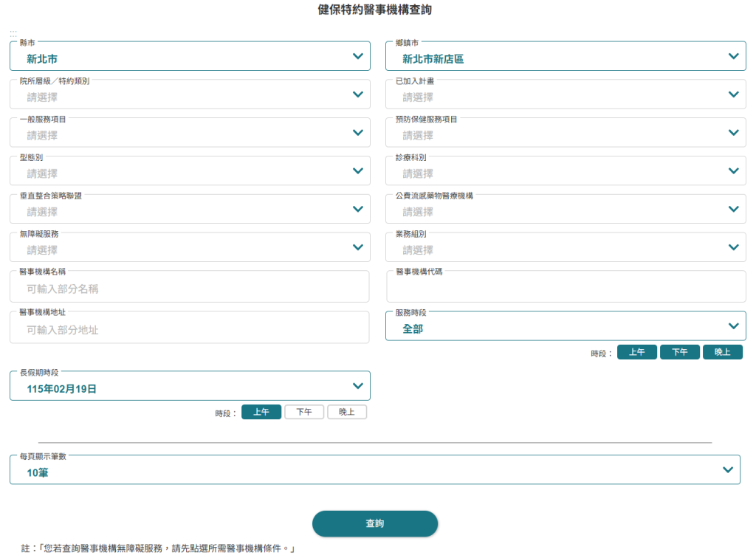Image resolution: width=756 pixels, height=558 pixels.
Task: Click the chevron icon in 每頁顯示筆數 field
Action: [x=727, y=469]
